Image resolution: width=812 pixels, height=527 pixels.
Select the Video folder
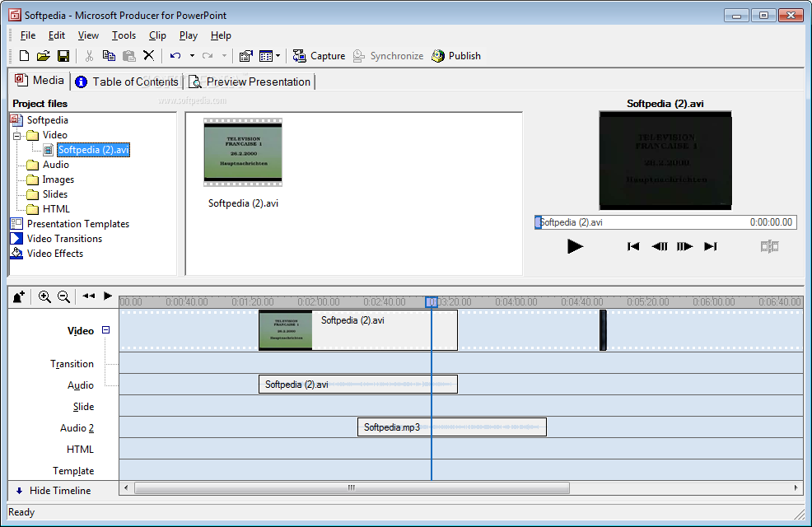pos(55,135)
